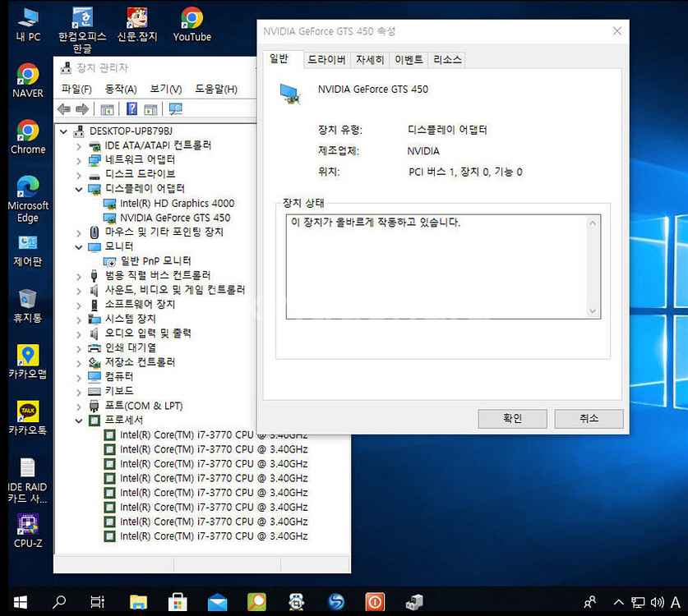This screenshot has width=688, height=616.
Task: Select Intel(R) HD Graphics 4000 device
Action: coord(169,204)
